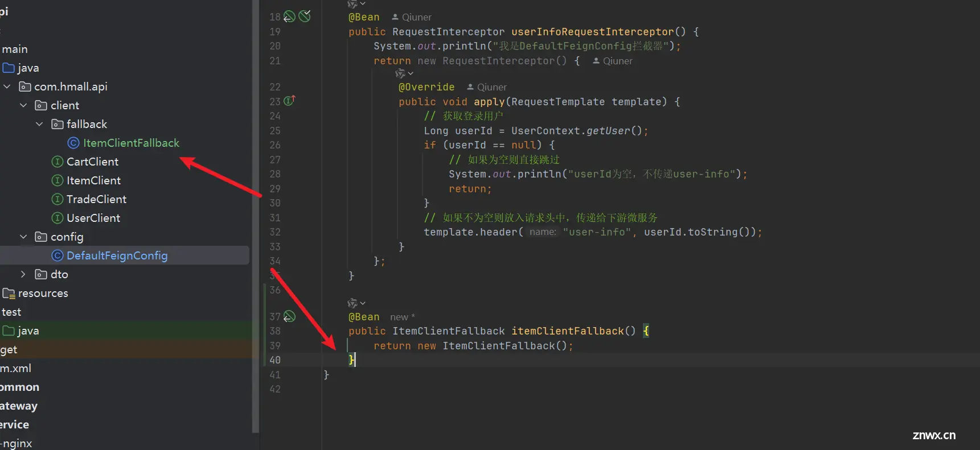Open dropdown arrow beside AI icon above line 37

pos(363,303)
